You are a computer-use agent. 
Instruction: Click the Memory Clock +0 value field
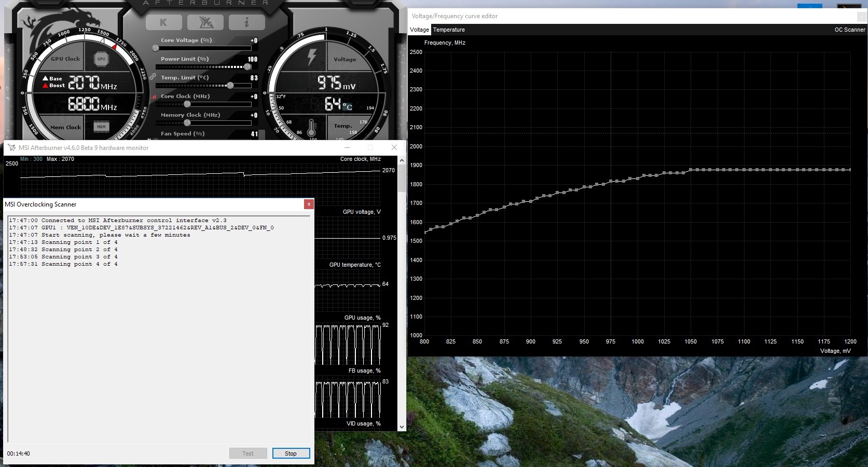[x=254, y=115]
